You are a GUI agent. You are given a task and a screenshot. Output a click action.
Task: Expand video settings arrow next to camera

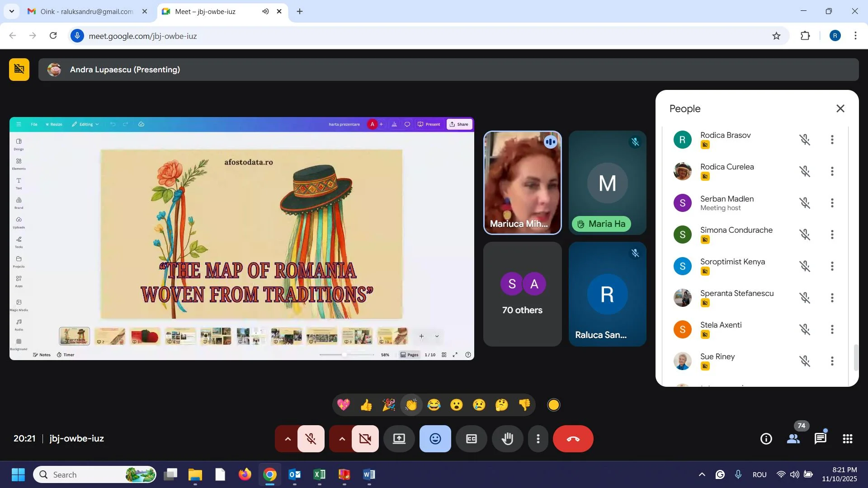342,439
